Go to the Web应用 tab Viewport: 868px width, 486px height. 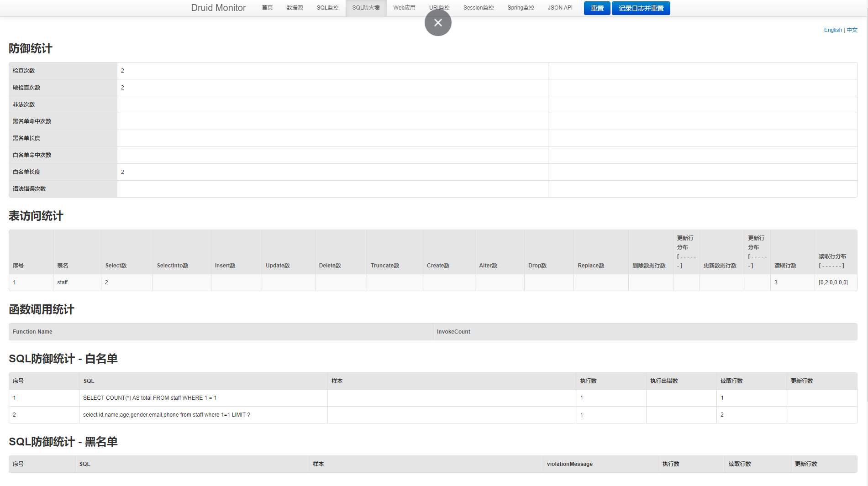pyautogui.click(x=404, y=8)
